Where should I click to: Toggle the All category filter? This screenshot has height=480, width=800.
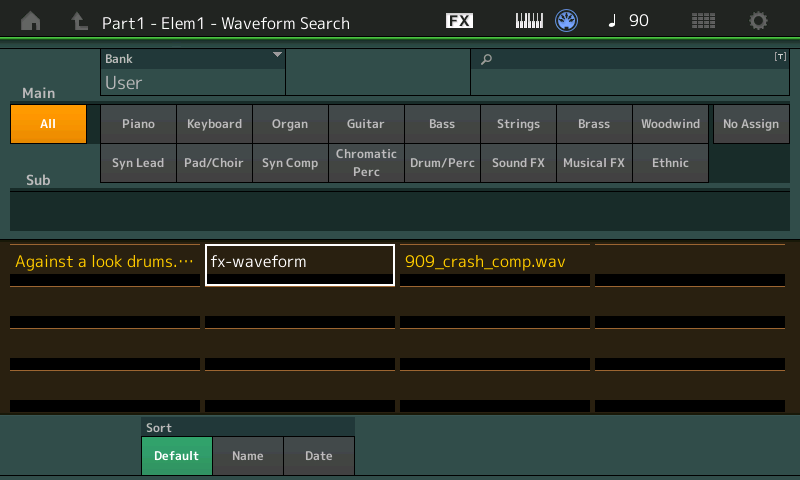coord(48,124)
